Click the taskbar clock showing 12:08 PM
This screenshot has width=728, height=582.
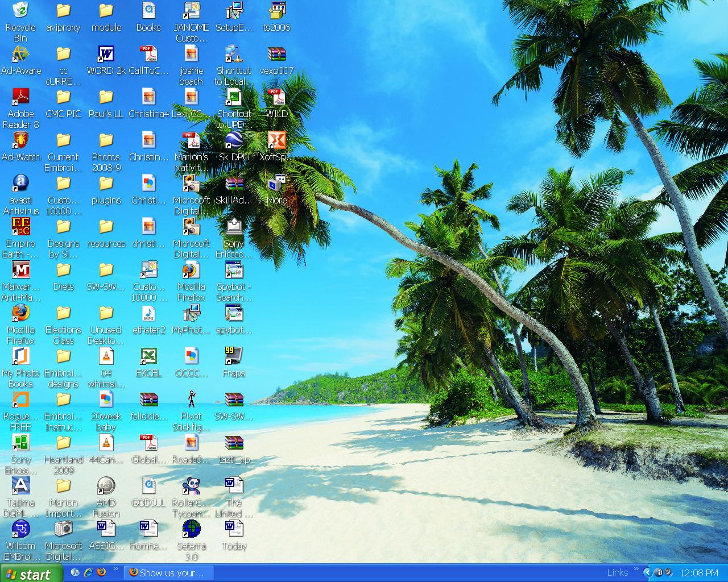(699, 573)
